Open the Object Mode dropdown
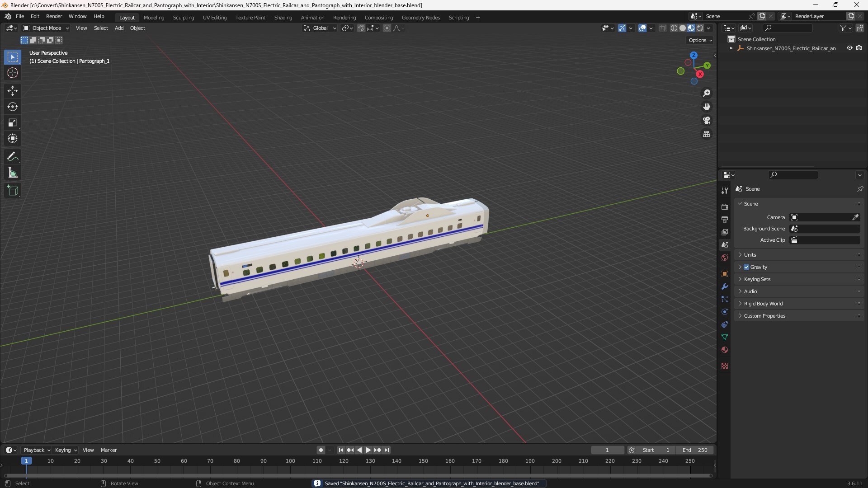 click(46, 28)
